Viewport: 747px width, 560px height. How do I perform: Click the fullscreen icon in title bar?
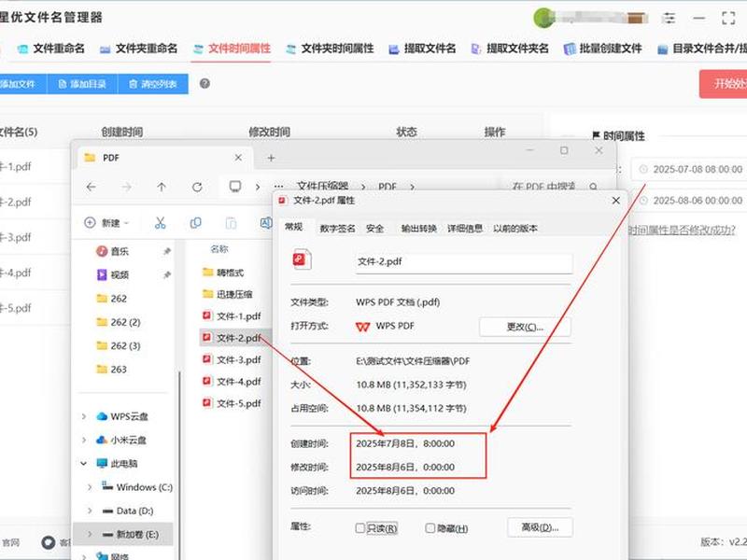pyautogui.click(x=728, y=18)
